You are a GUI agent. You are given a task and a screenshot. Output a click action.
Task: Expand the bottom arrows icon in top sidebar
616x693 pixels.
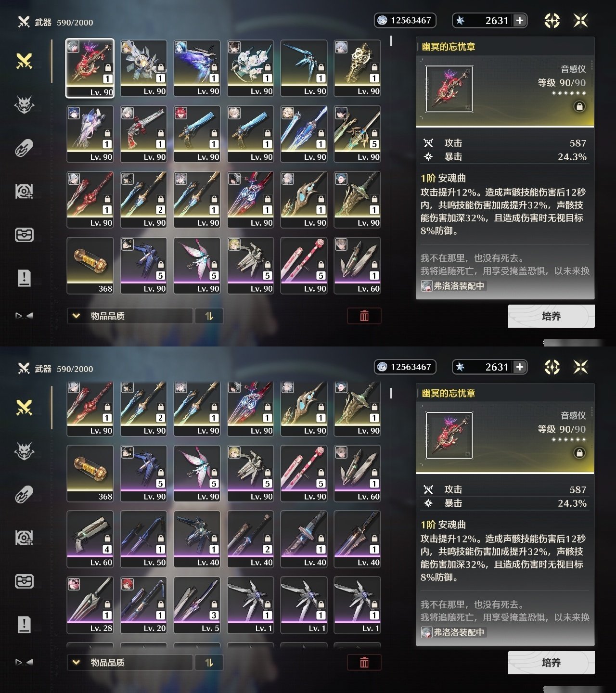tap(24, 316)
